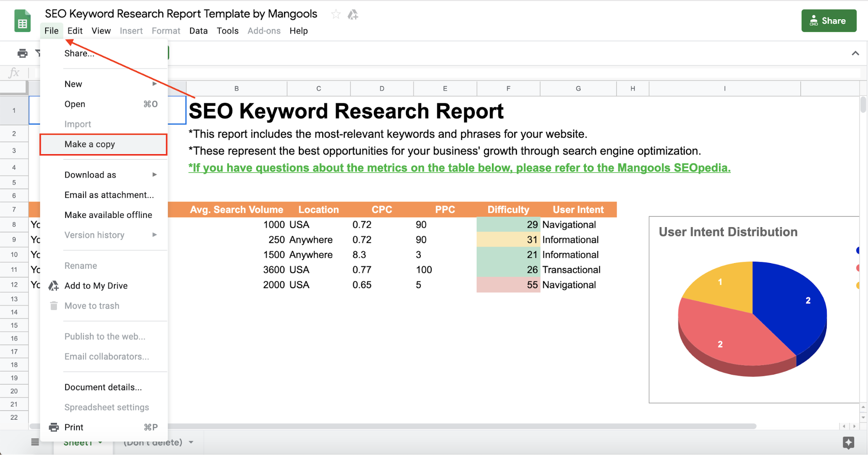The image size is (868, 455).
Task: Choose Add to My Drive
Action: tap(103, 286)
